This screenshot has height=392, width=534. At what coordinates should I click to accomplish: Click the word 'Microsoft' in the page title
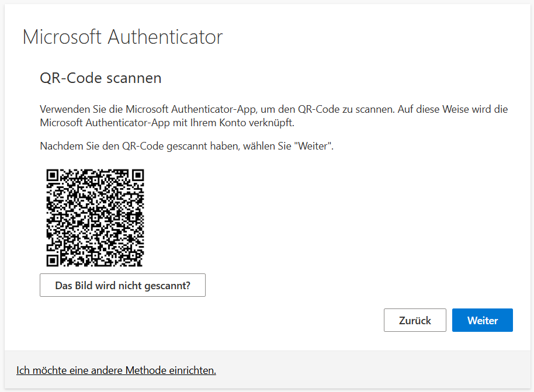tap(62, 37)
